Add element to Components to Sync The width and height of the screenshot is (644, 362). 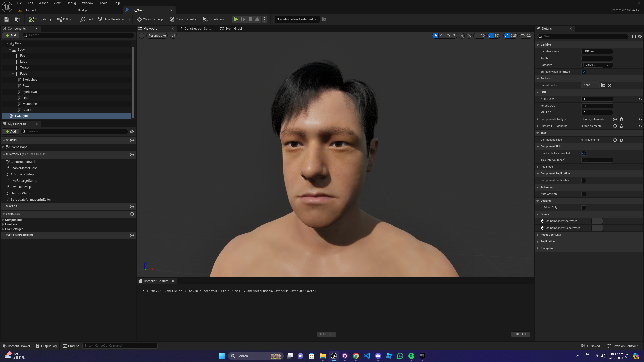pyautogui.click(x=615, y=119)
